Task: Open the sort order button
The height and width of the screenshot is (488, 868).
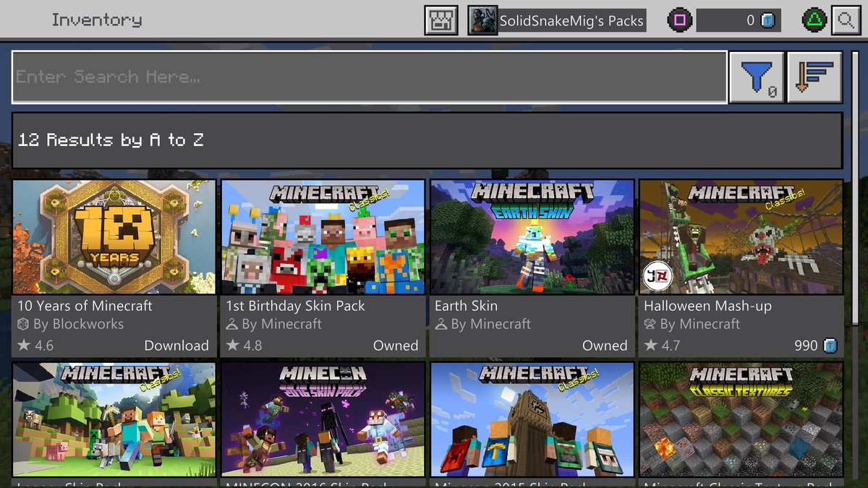Action: 814,77
